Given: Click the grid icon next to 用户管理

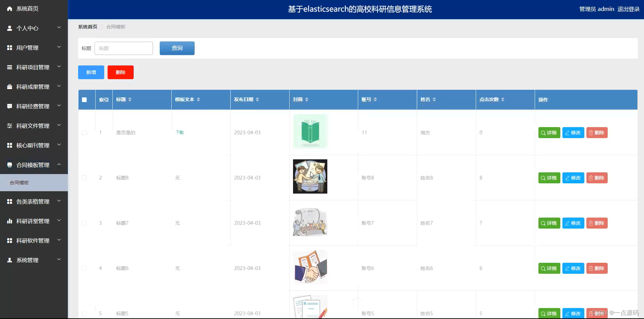Looking at the screenshot, I should pyautogui.click(x=10, y=48).
